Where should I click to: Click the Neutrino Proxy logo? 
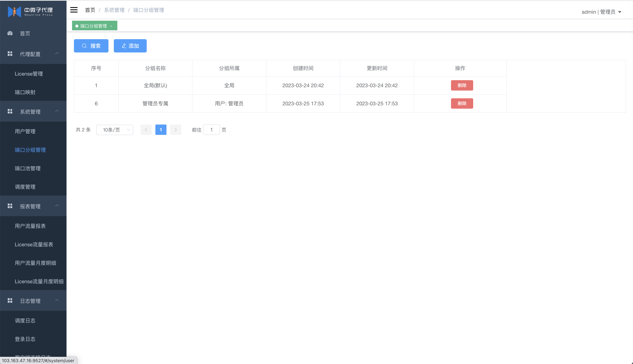point(30,11)
